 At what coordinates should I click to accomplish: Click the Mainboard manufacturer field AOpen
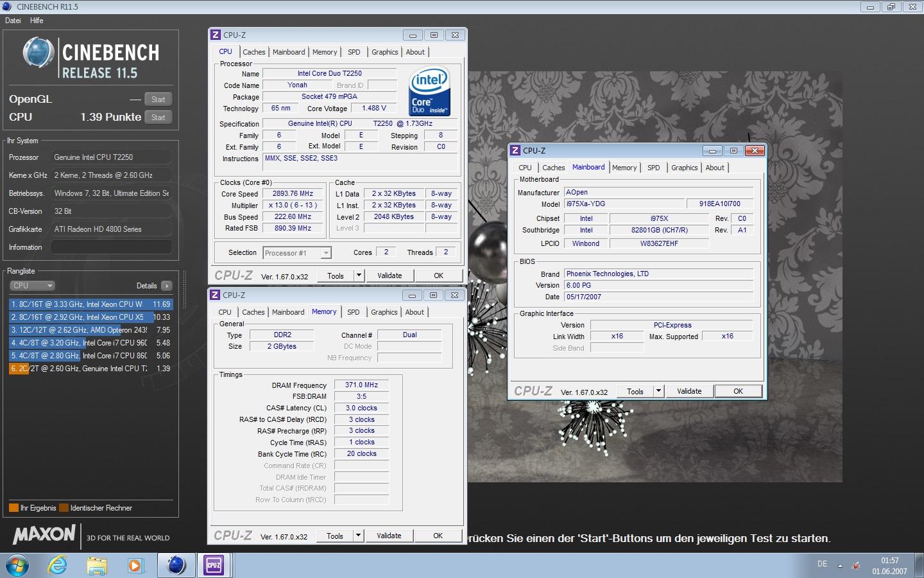click(658, 192)
